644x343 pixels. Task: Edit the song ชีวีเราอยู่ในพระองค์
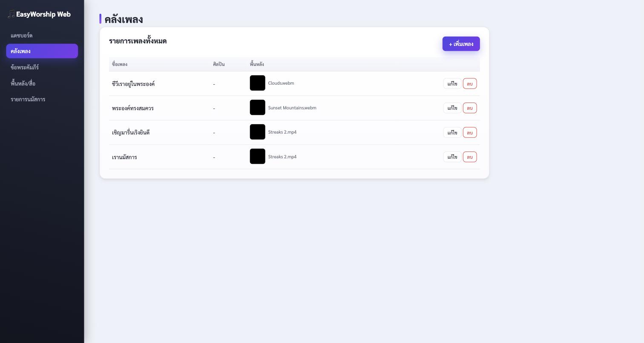tap(452, 84)
